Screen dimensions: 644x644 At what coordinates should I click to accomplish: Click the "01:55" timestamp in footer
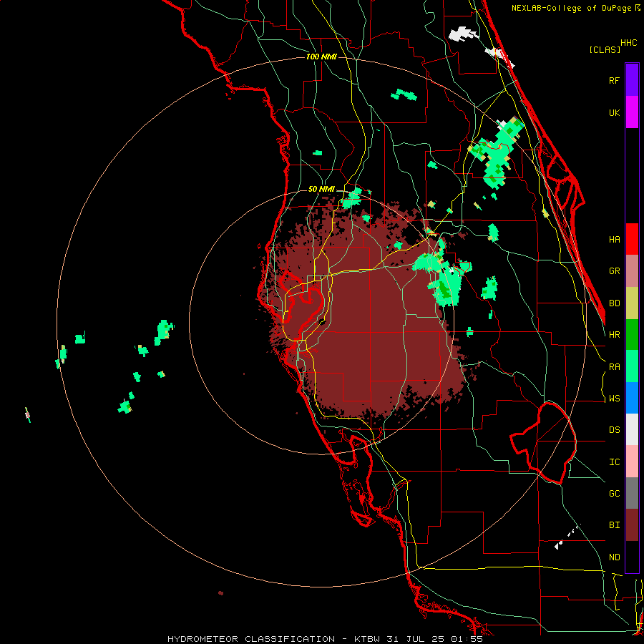(x=466, y=639)
